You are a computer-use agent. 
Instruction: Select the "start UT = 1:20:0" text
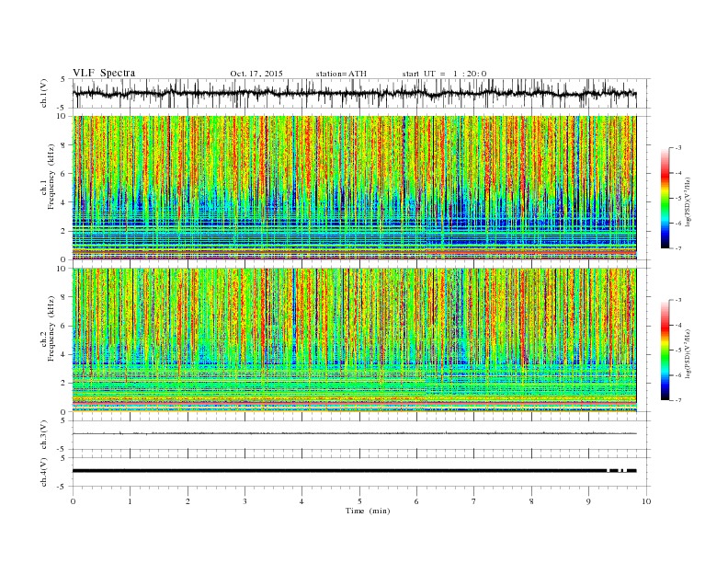[x=444, y=74]
